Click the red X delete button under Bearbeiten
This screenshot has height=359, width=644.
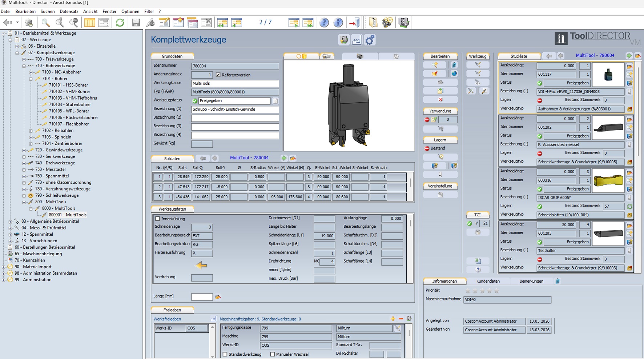(440, 100)
